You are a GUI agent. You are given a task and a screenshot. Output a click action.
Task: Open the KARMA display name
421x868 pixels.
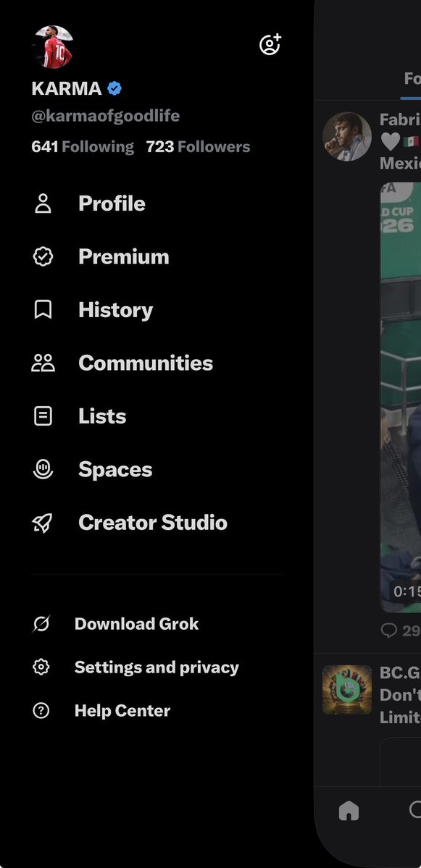point(67,88)
